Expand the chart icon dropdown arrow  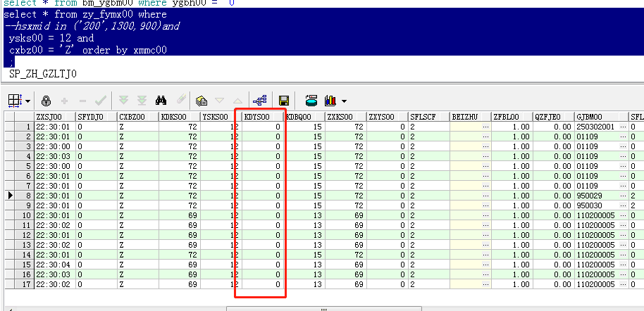coord(344,101)
